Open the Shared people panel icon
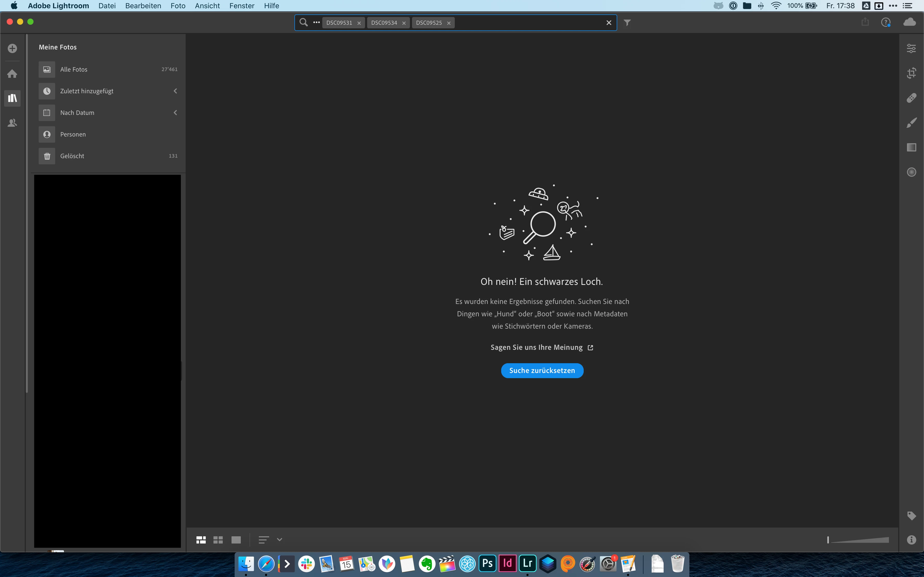 click(x=12, y=123)
